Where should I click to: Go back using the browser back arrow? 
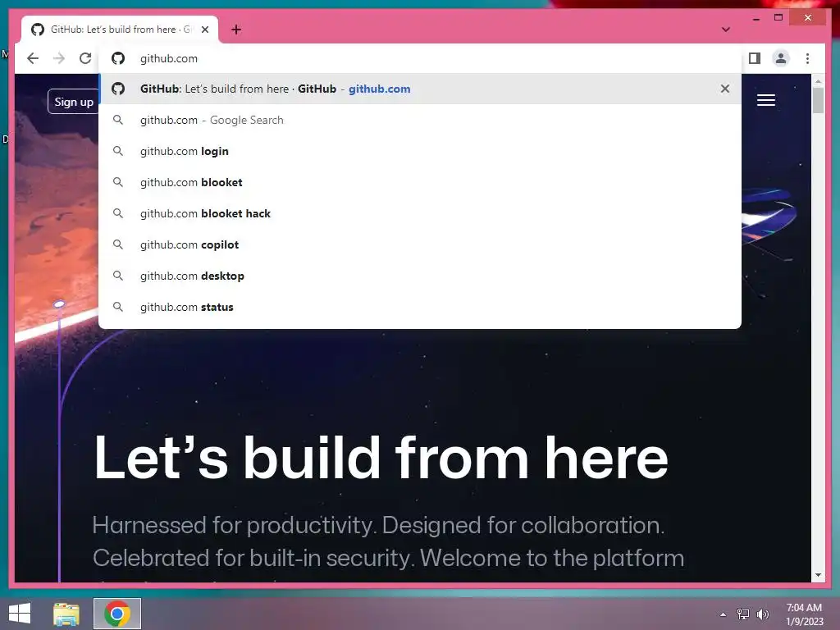[33, 58]
